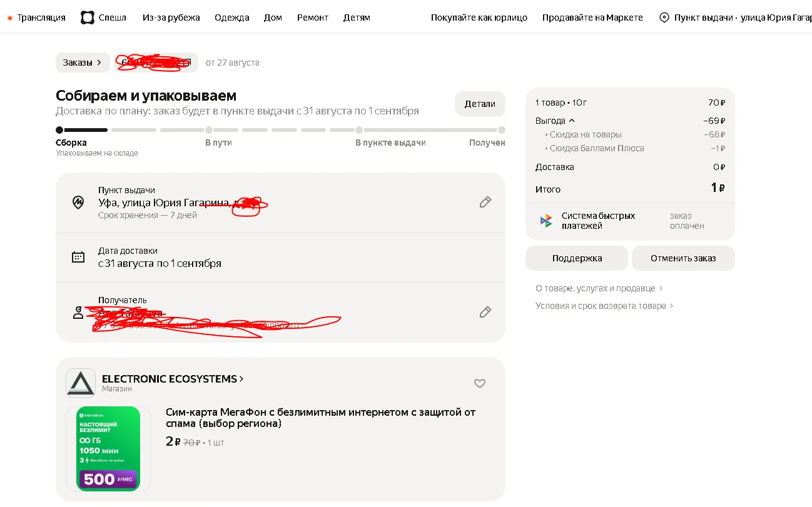This screenshot has width=812, height=507.
Task: Click the Детали button
Action: tap(480, 104)
